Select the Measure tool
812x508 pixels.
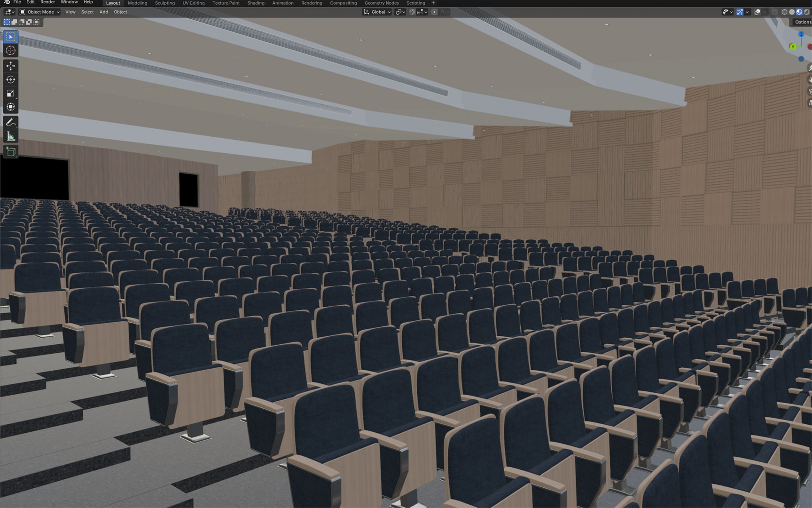point(10,136)
